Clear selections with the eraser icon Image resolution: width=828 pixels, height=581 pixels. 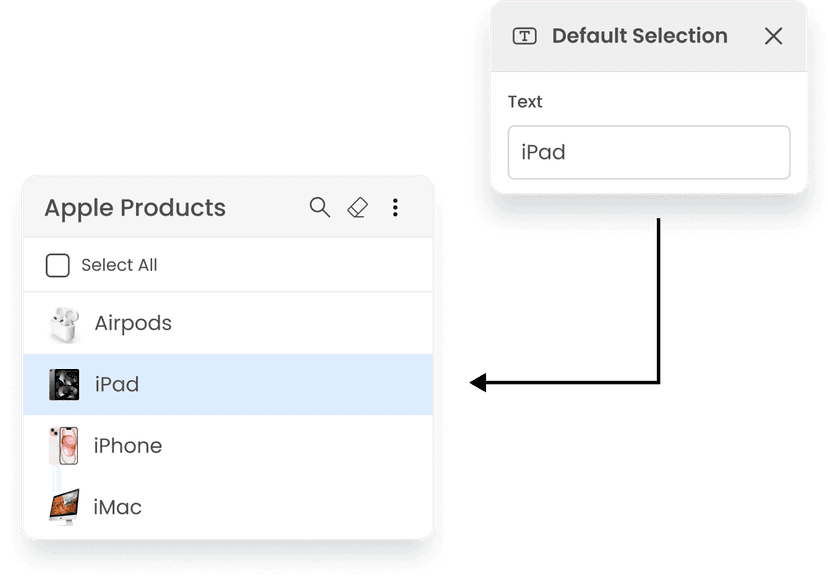[357, 208]
